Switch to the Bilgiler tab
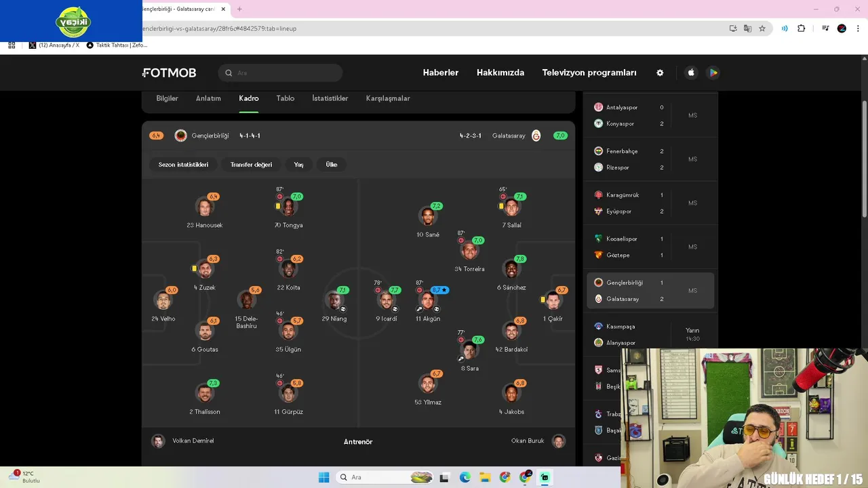Screen dimensions: 868x488 click(x=167, y=98)
